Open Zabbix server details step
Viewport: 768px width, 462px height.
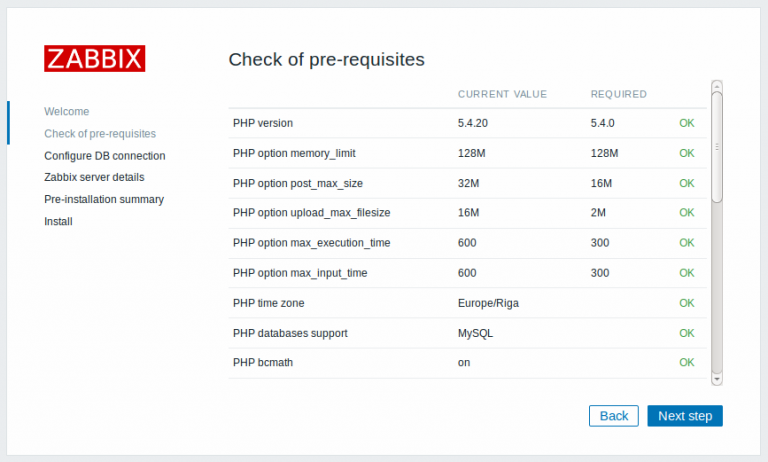point(94,177)
